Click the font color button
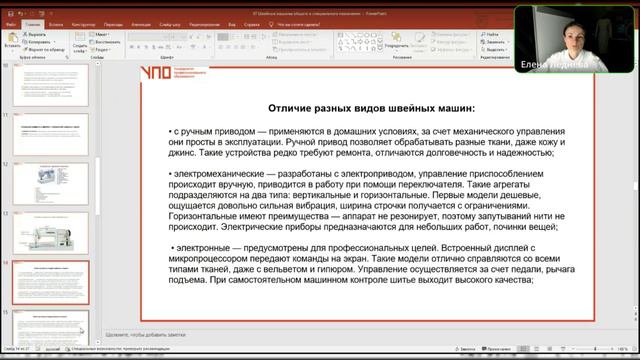The width and height of the screenshot is (640, 360). coord(204,47)
